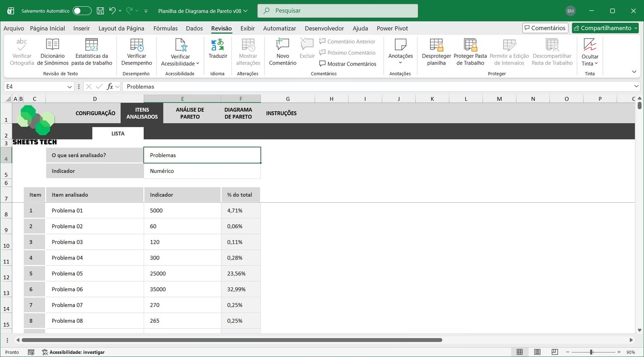
Task: Click the zoom slider handle
Action: pyautogui.click(x=592, y=352)
